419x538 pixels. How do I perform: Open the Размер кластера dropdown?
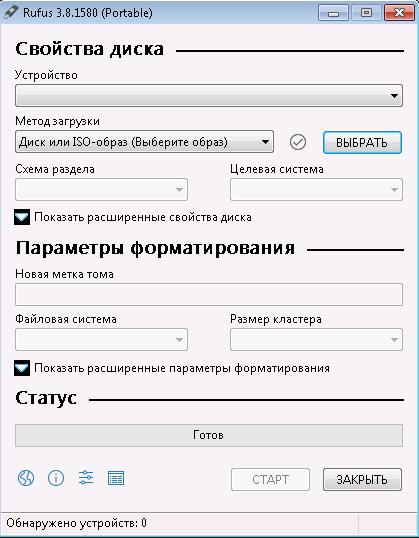click(316, 339)
